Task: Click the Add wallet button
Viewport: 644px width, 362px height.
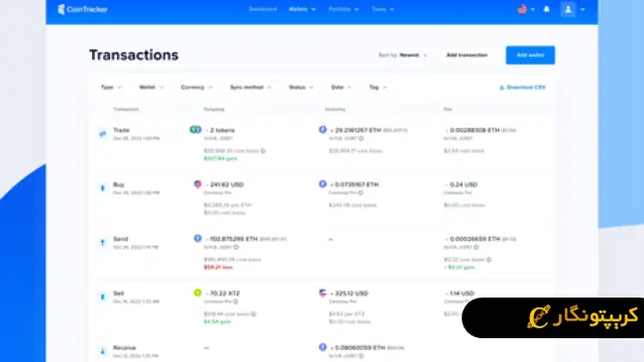Action: click(530, 56)
